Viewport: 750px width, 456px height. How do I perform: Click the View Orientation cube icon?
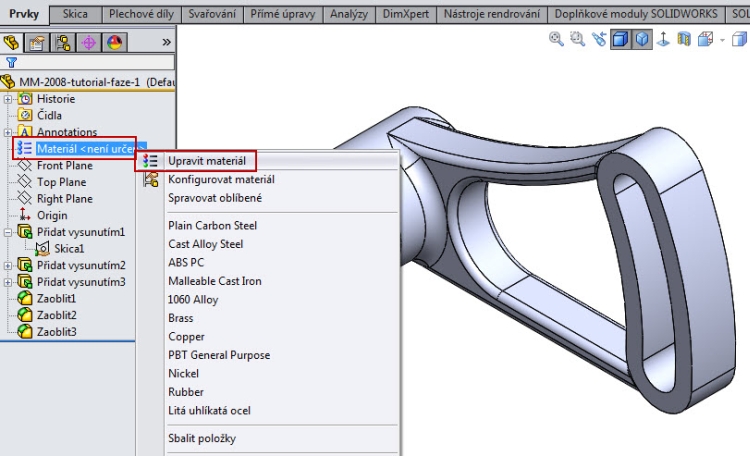point(706,39)
